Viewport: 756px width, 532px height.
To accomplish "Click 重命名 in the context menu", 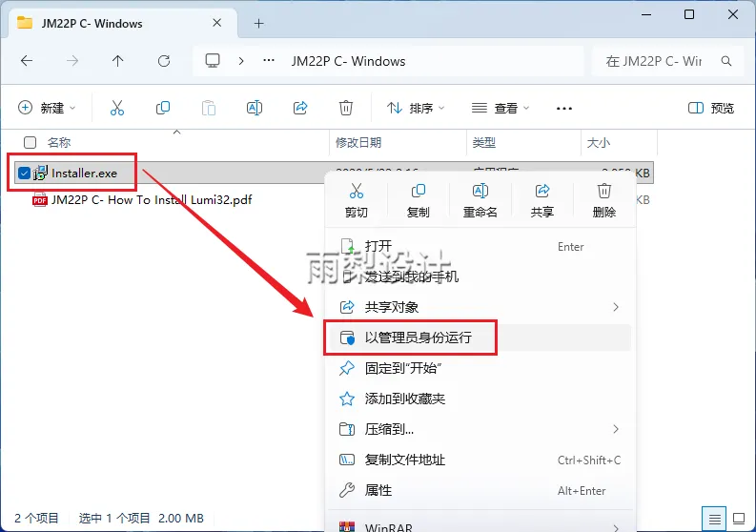I will pyautogui.click(x=480, y=200).
